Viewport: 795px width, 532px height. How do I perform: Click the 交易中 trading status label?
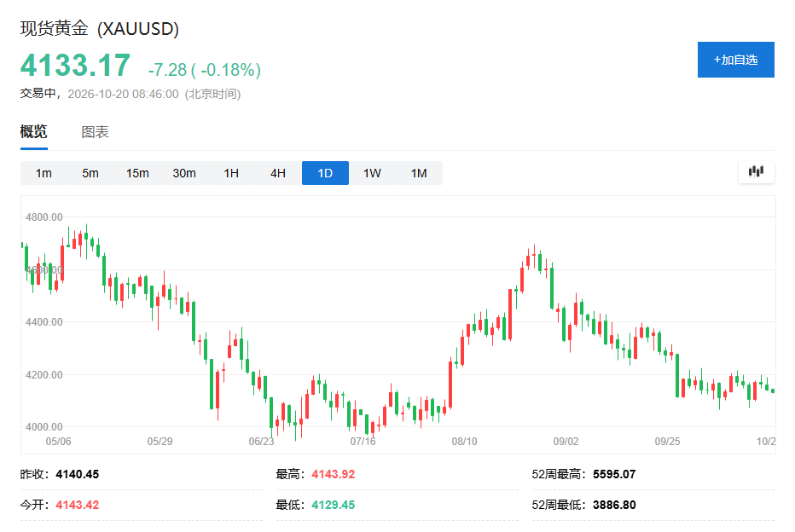click(38, 94)
